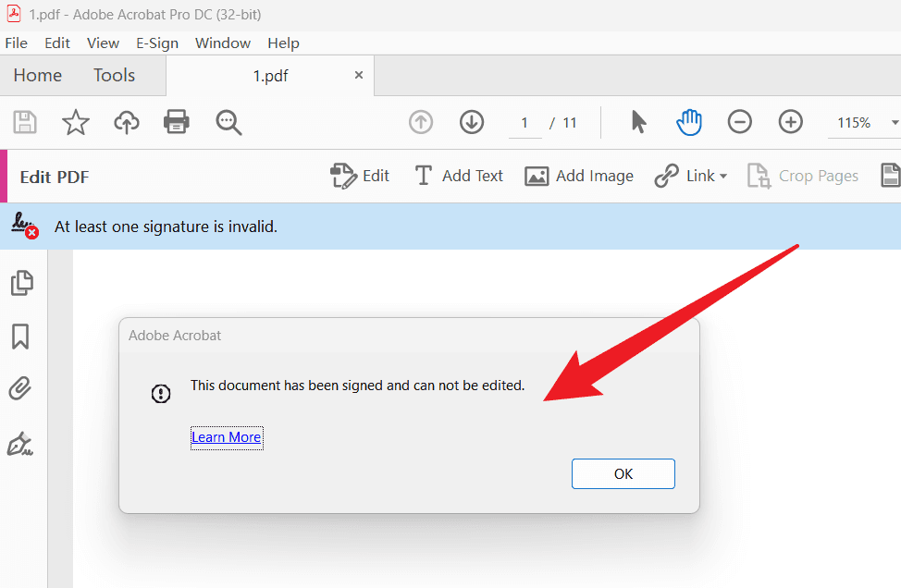
Task: Select the 1.pdf document tab
Action: (270, 76)
